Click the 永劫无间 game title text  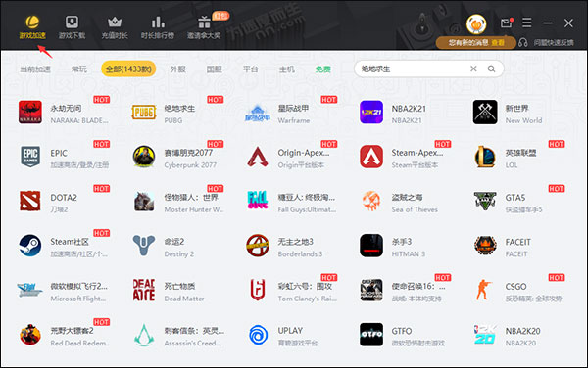[x=66, y=109]
